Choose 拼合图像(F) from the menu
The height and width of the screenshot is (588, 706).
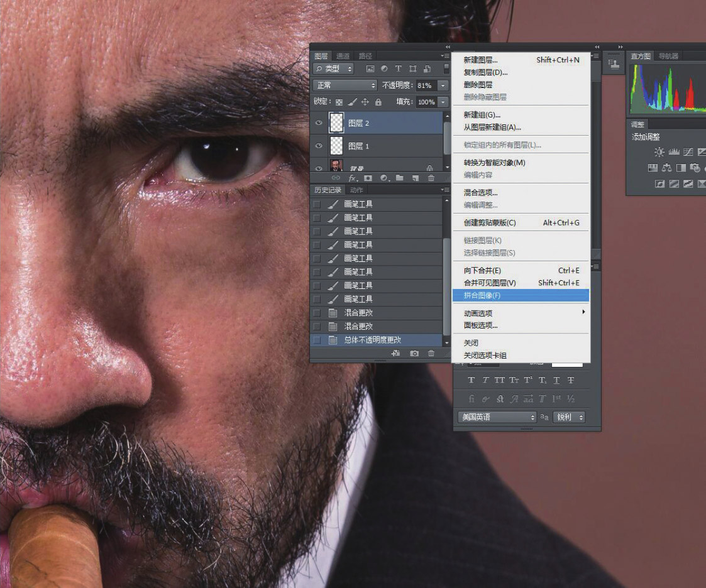pyautogui.click(x=482, y=295)
